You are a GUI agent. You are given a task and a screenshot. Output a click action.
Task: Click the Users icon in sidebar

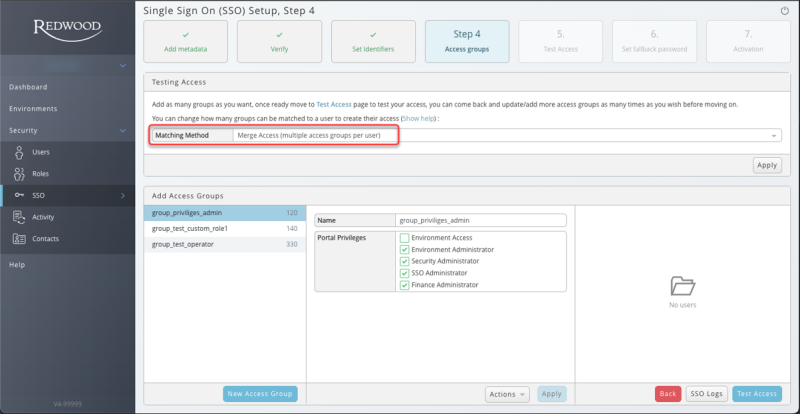tap(20, 152)
